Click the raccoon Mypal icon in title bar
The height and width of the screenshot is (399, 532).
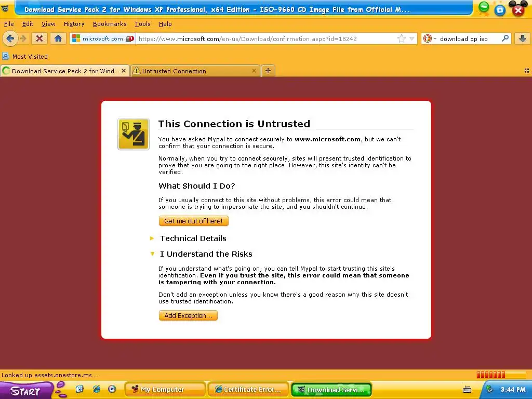click(x=5, y=8)
